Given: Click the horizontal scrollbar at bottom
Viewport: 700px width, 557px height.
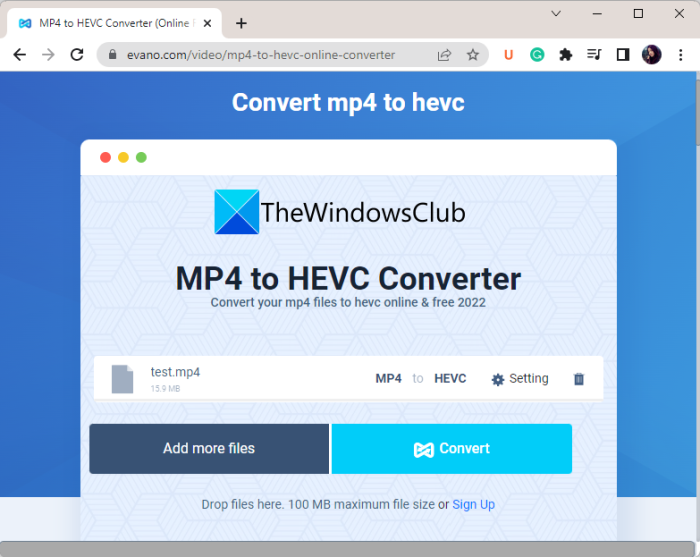Looking at the screenshot, I should pyautogui.click(x=347, y=549).
